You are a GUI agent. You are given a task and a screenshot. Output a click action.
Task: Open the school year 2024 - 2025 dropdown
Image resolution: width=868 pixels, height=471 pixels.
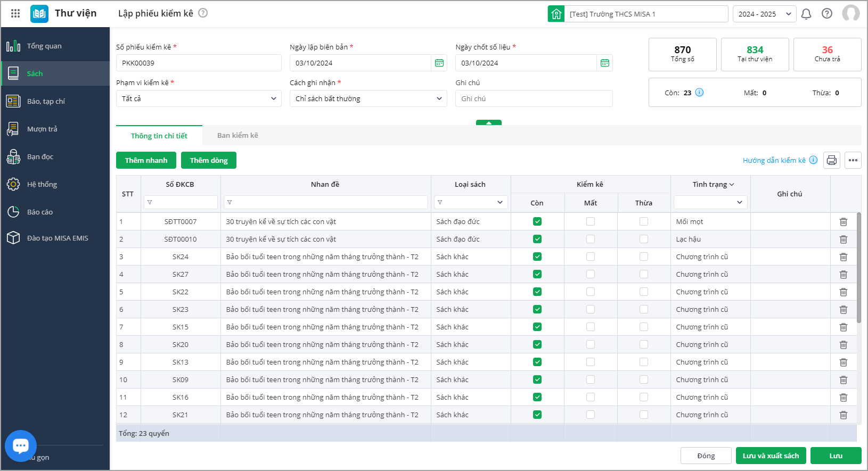[x=764, y=14]
